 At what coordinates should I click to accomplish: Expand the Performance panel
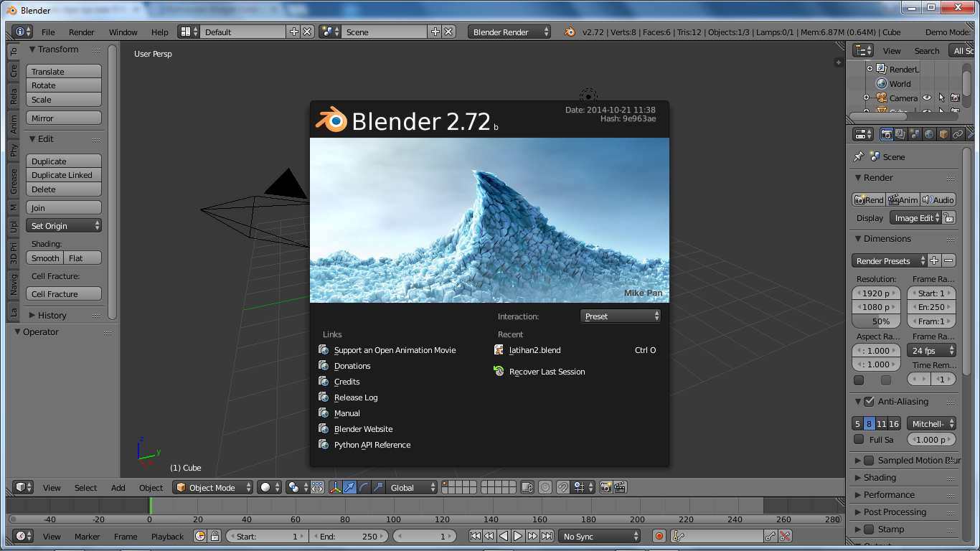(889, 494)
